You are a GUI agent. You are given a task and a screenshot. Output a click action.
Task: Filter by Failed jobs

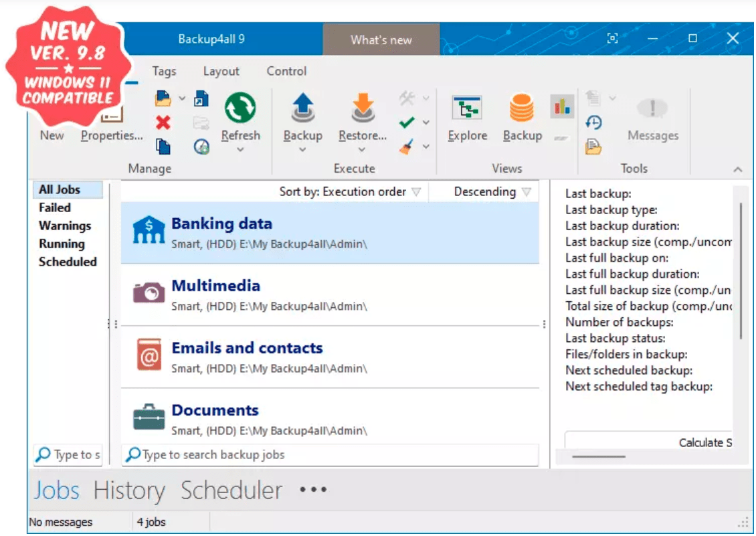[55, 207]
